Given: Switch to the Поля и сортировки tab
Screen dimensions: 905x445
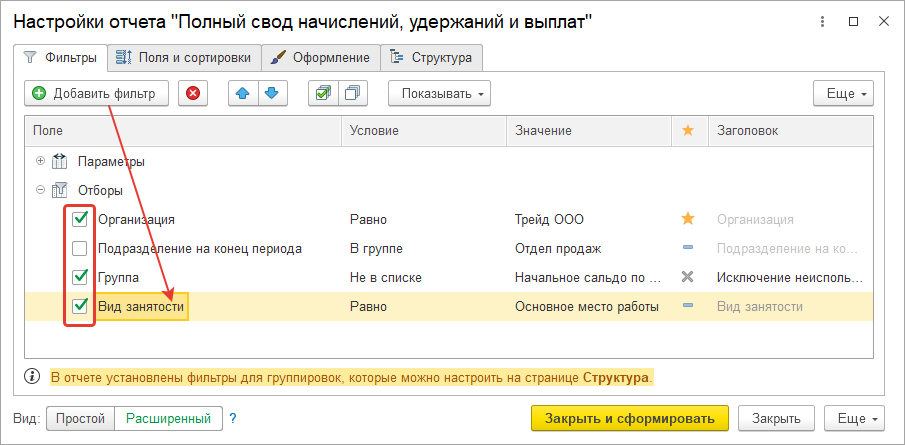Looking at the screenshot, I should [x=185, y=58].
